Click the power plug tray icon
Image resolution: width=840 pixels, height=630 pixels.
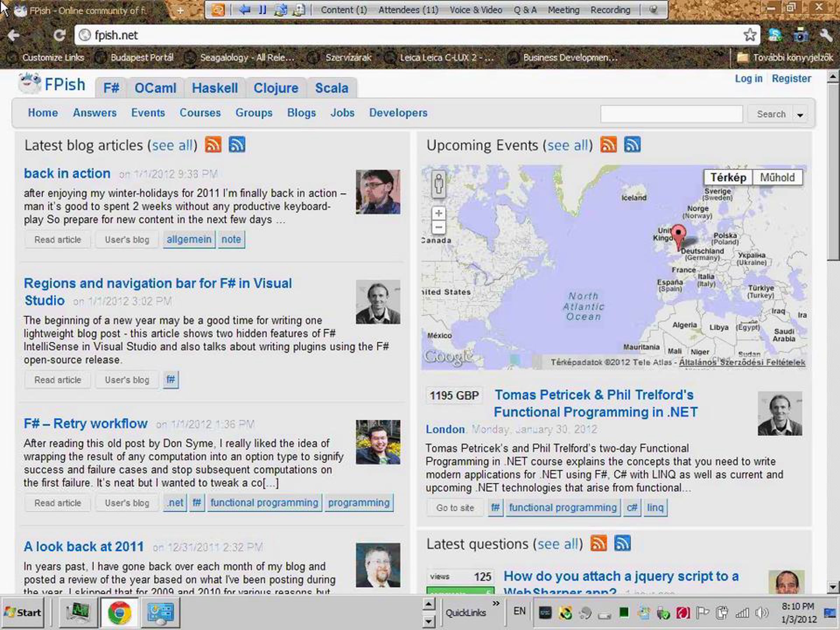pos(722,612)
